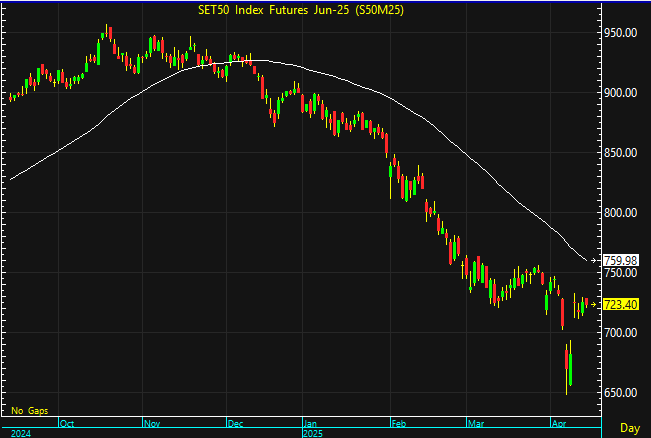Select the 723.40 last price label
Screen dimensions: 651x438
coord(620,304)
